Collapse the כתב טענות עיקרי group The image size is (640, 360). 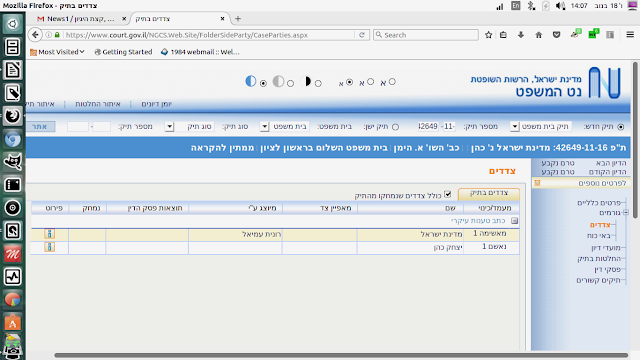[x=515, y=221]
